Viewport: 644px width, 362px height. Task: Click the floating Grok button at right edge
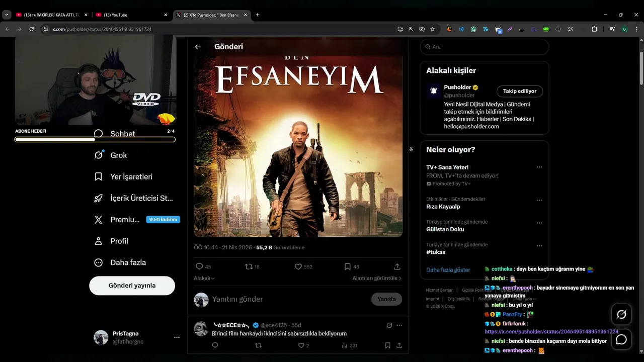621,315
